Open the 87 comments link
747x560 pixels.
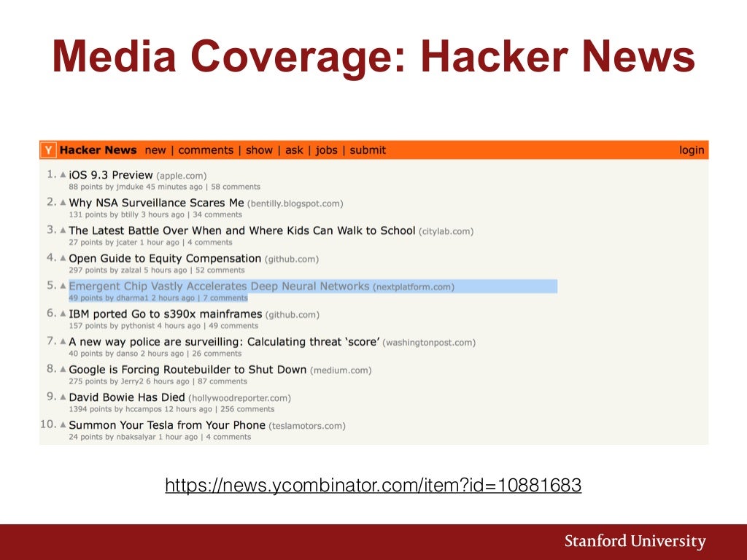click(x=222, y=381)
